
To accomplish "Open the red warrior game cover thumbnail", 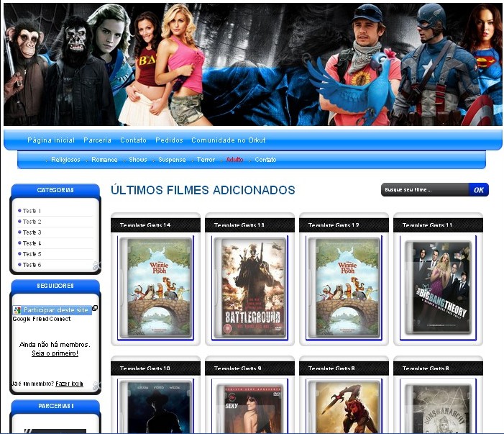I will (344, 407).
